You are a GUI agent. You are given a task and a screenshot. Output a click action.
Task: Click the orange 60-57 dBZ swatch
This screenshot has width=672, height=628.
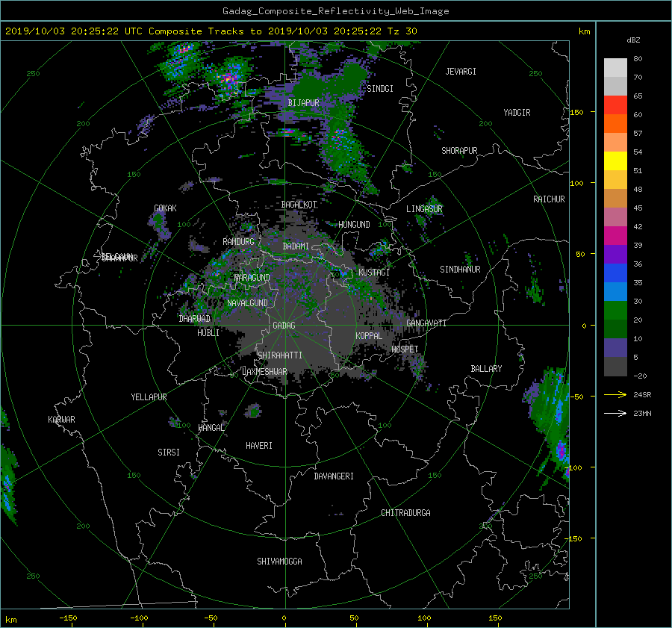tap(615, 123)
